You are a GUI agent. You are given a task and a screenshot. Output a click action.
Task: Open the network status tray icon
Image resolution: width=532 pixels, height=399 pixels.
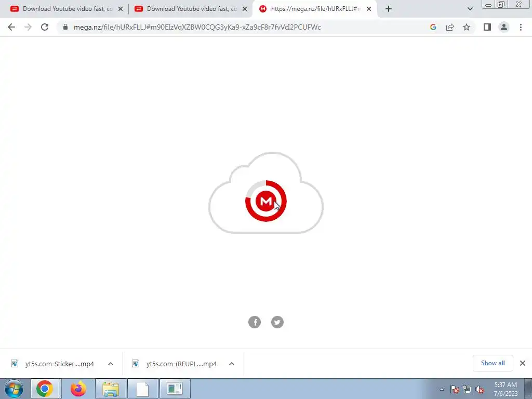467,389
